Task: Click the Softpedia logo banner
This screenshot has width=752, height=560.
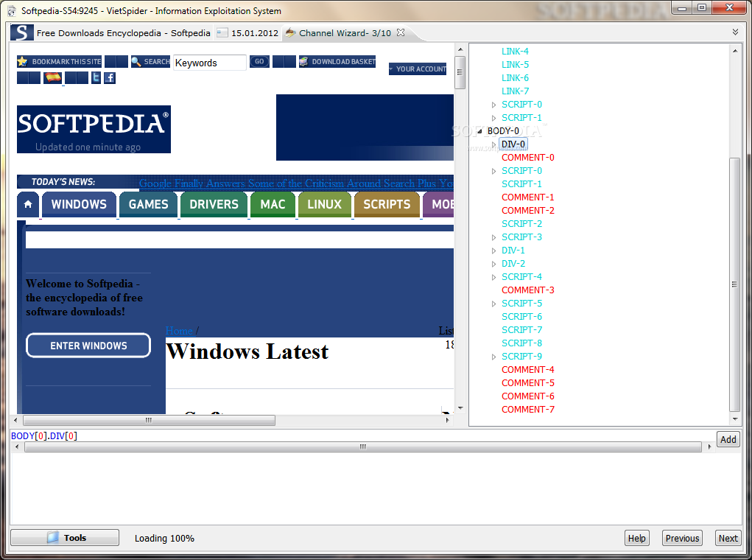Action: click(x=94, y=129)
